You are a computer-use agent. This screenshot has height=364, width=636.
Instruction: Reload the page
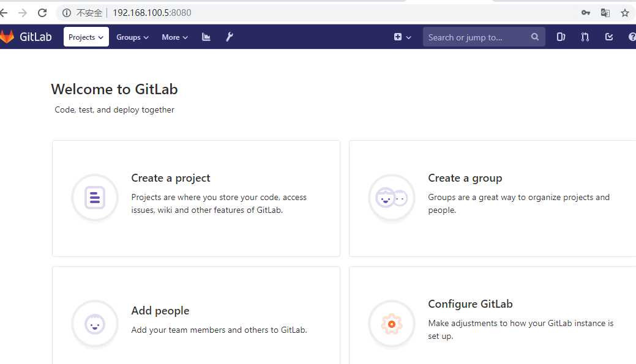click(x=42, y=13)
